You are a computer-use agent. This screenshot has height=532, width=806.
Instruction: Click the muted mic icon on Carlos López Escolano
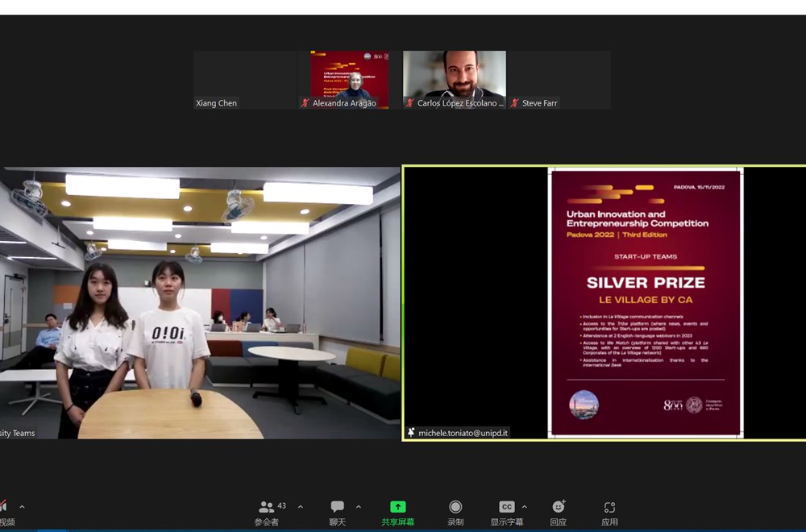point(409,103)
